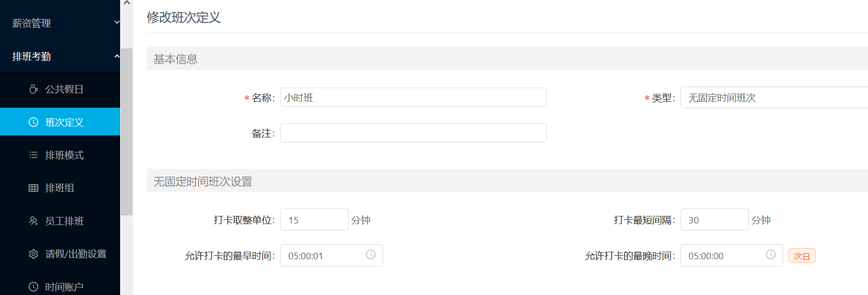
Task: Click the clock icon beside 班次定义
Action: pyautogui.click(x=33, y=122)
